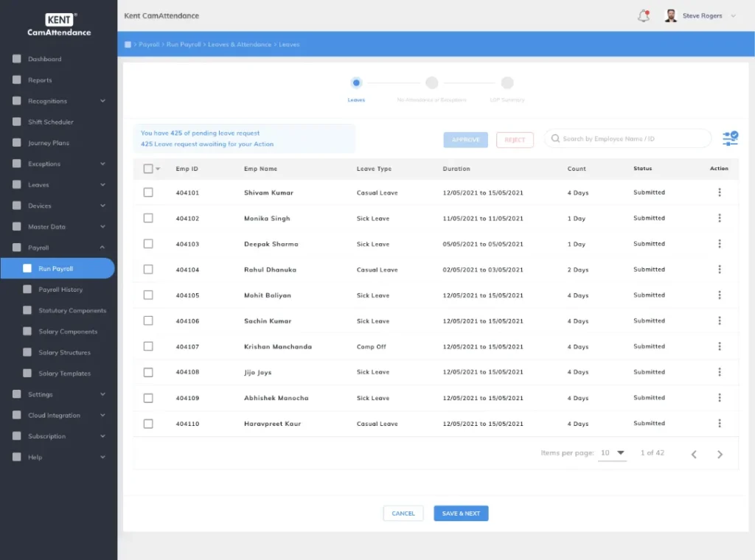
Task: Go to the next table page
Action: point(720,454)
